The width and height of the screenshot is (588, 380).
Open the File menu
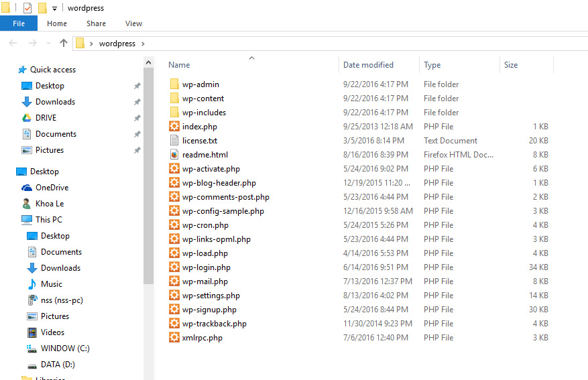click(x=19, y=23)
